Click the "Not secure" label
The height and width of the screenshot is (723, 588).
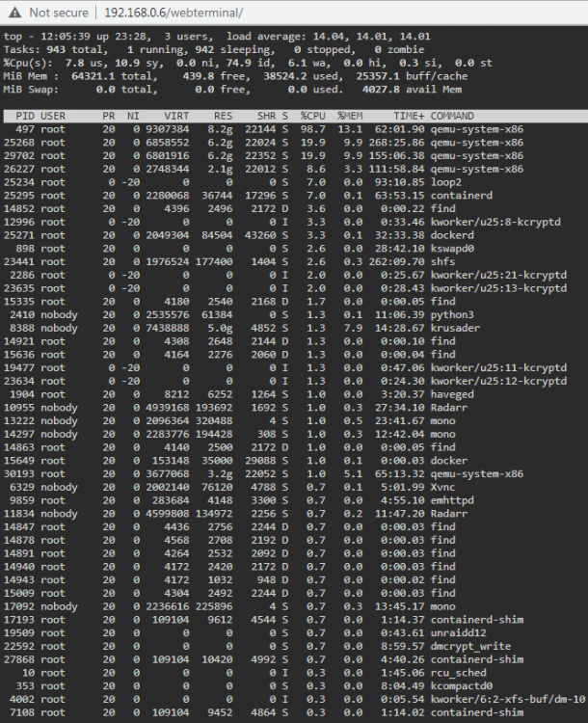(x=59, y=13)
